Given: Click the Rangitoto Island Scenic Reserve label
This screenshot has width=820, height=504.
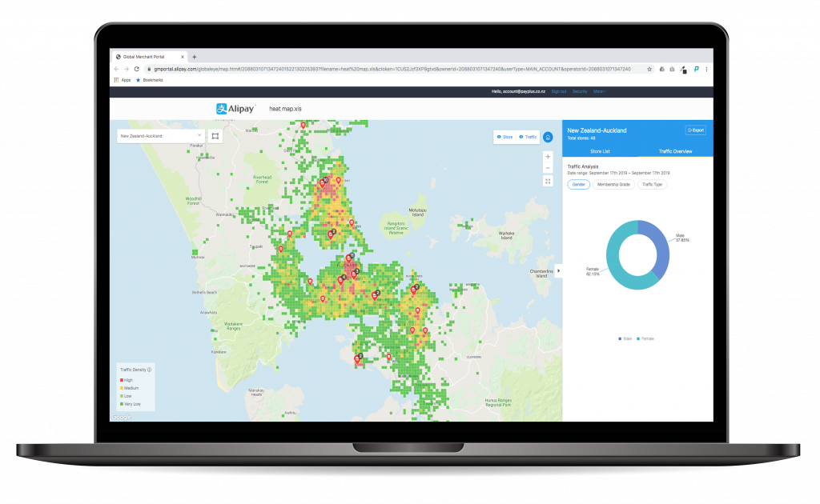Looking at the screenshot, I should click(396, 228).
